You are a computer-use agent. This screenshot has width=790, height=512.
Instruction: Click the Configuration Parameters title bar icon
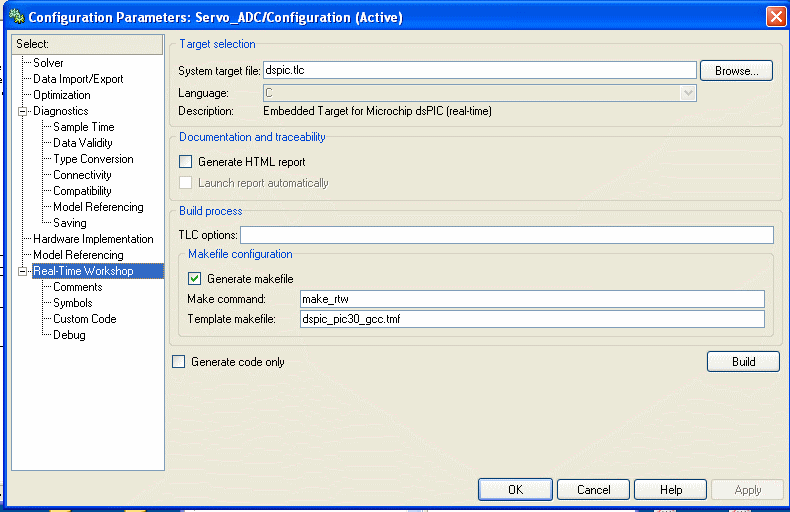coord(17,17)
